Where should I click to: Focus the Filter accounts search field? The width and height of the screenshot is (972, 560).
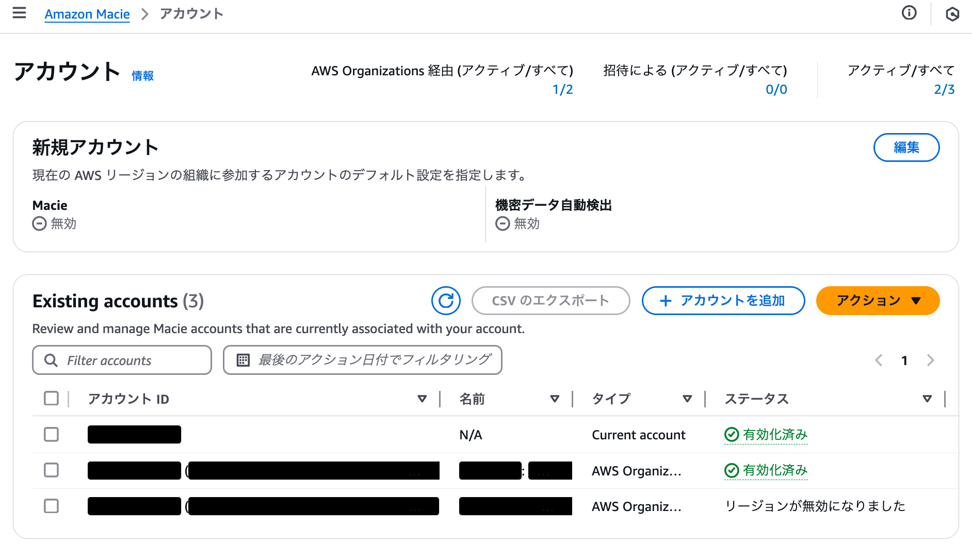pyautogui.click(x=122, y=360)
